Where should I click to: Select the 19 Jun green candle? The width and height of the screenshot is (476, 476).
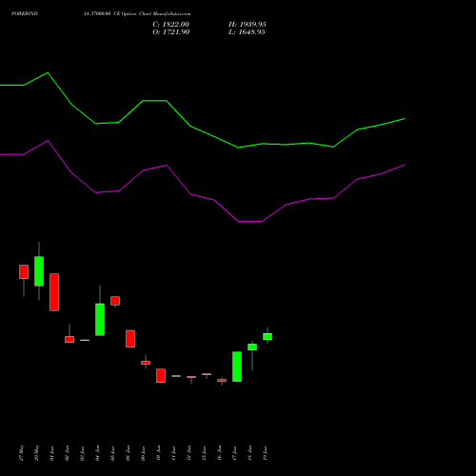pyautogui.click(x=268, y=337)
